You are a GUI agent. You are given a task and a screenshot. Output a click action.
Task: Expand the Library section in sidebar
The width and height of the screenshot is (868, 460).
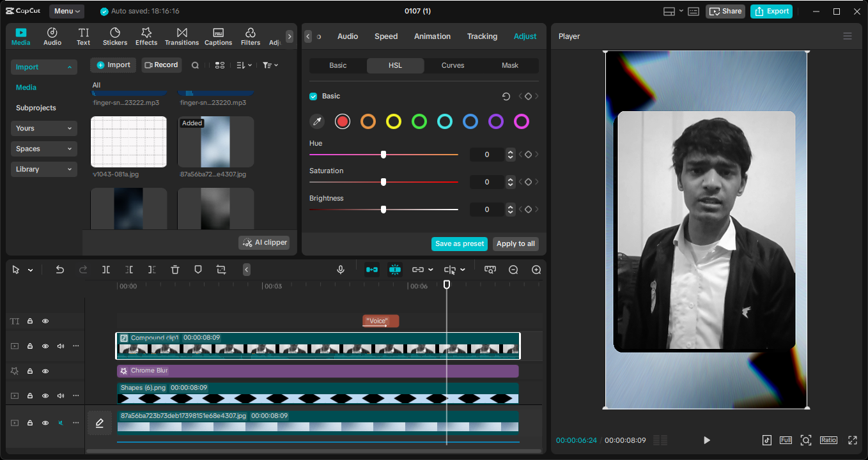[43, 169]
